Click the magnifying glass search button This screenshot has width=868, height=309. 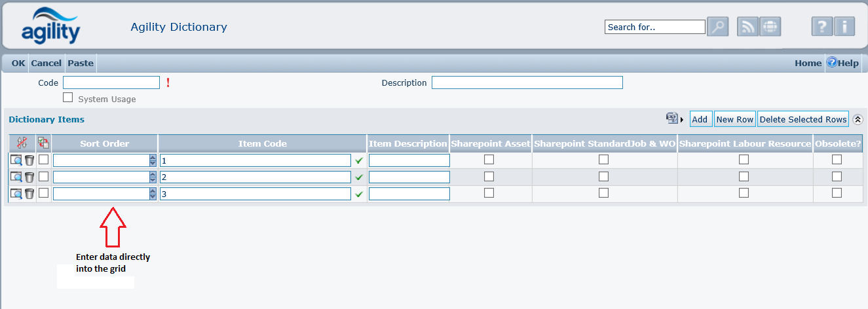(718, 27)
